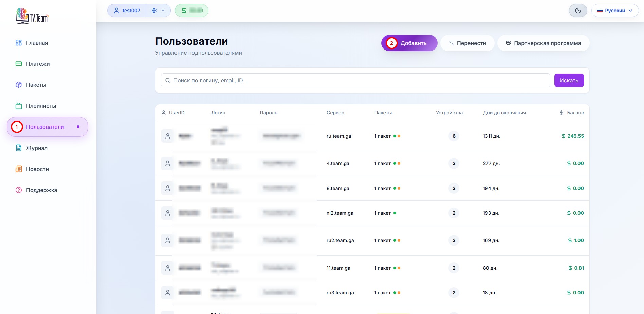Screen dimensions: 644x314
Task: Click the TV Team logo
Action: pyautogui.click(x=32, y=16)
